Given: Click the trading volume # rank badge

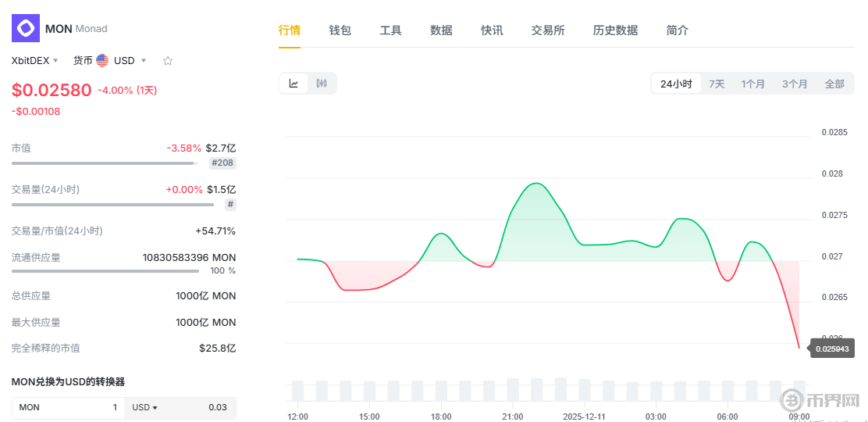Looking at the screenshot, I should pos(230,205).
